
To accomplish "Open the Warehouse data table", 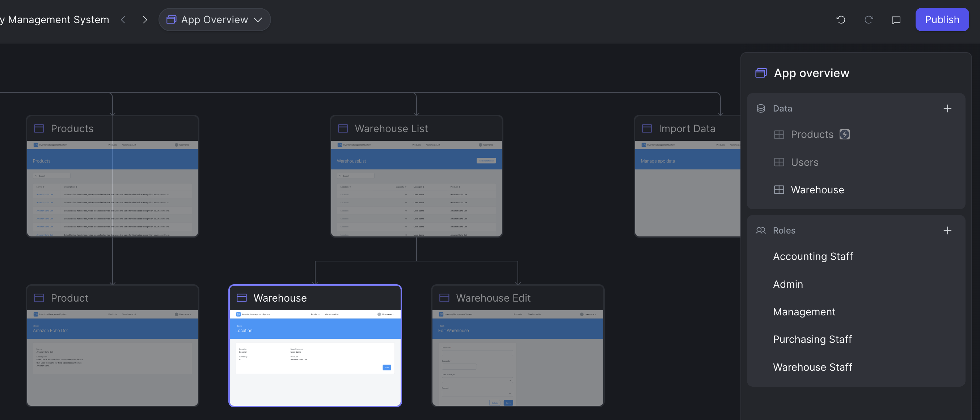I will (x=817, y=190).
